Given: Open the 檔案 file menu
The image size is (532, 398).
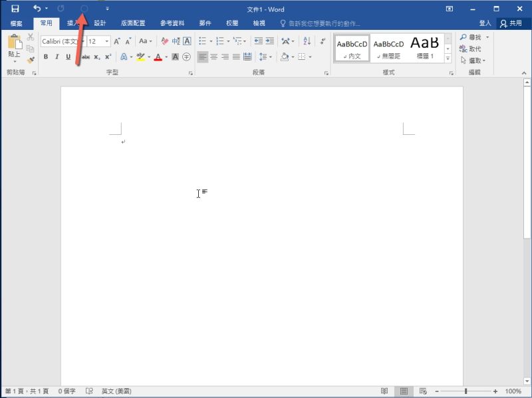Looking at the screenshot, I should pos(17,23).
